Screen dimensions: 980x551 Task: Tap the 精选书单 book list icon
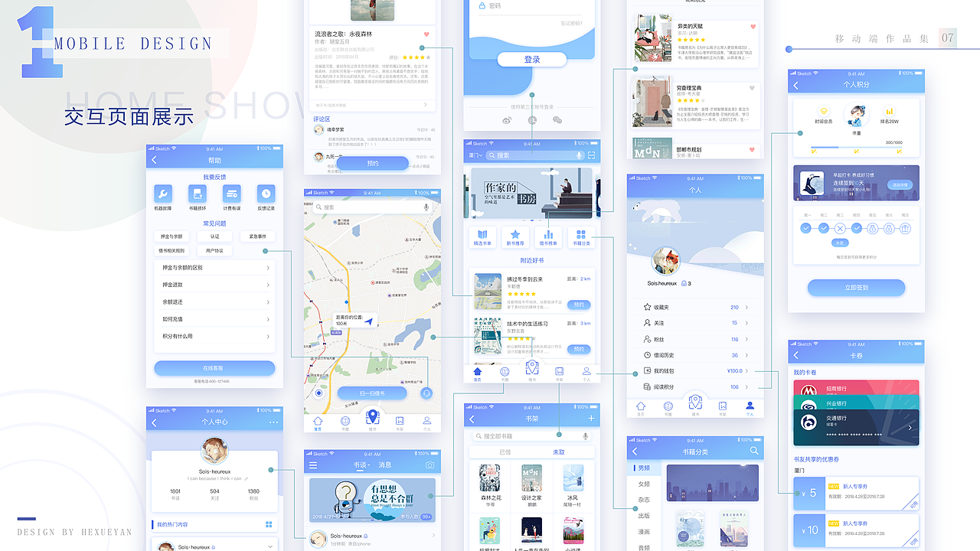click(x=482, y=233)
